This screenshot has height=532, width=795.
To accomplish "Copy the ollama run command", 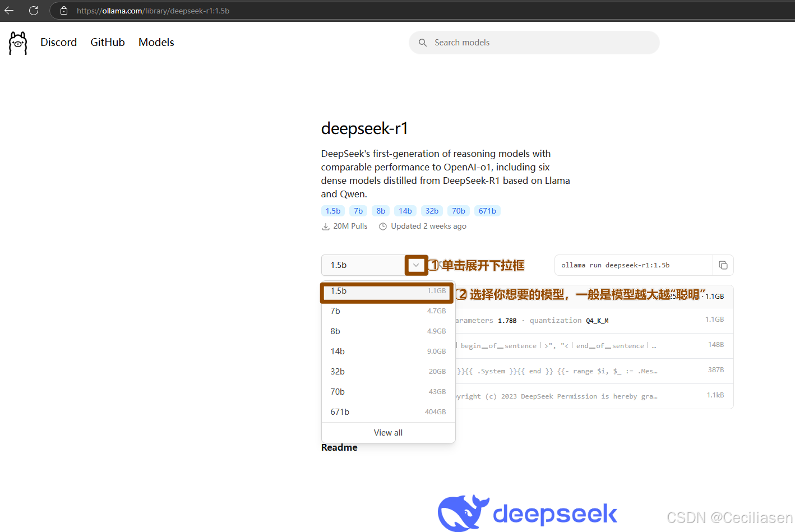I will coord(723,265).
